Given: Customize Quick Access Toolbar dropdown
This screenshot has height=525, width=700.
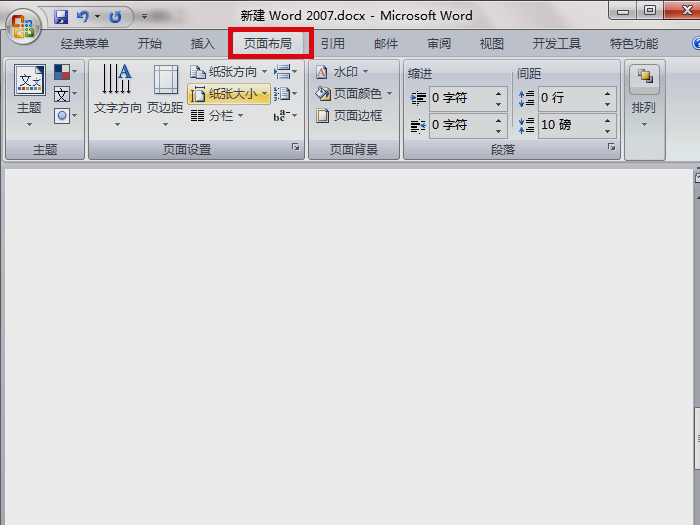Looking at the screenshot, I should 144,17.
